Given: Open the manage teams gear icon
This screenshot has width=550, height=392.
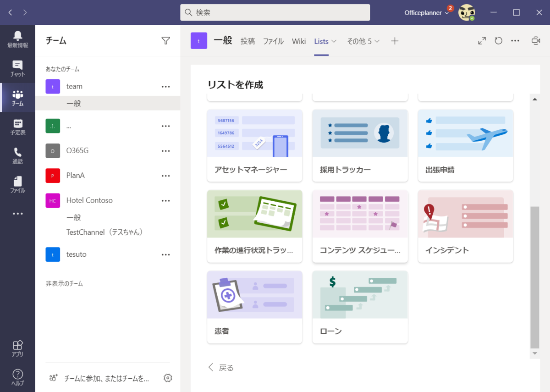Looking at the screenshot, I should pos(168,378).
